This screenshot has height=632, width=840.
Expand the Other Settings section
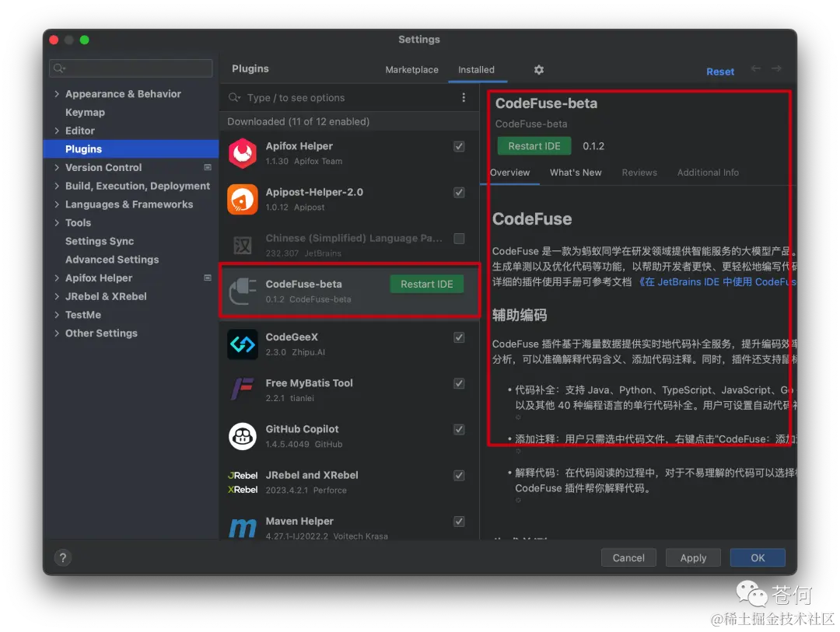(x=57, y=333)
